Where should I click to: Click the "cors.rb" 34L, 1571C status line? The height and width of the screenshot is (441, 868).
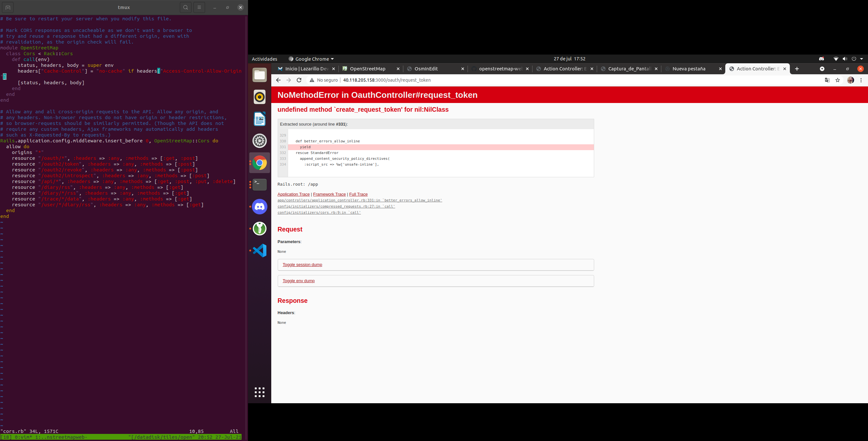point(29,432)
